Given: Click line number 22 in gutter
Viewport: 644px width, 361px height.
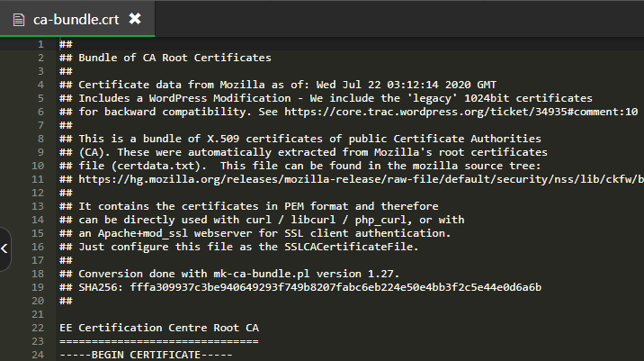Looking at the screenshot, I should (38, 328).
